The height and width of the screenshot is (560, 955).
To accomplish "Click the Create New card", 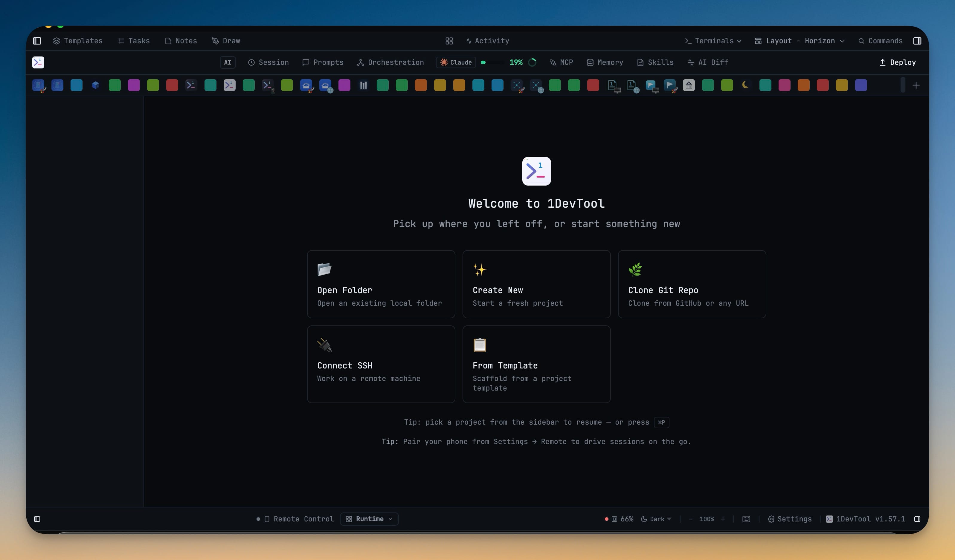I will [x=536, y=284].
